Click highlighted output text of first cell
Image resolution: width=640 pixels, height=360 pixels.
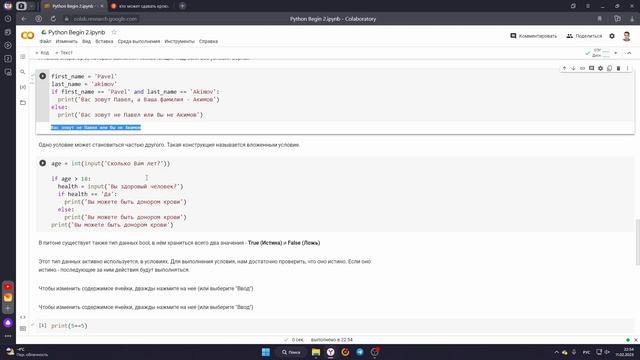point(96,128)
